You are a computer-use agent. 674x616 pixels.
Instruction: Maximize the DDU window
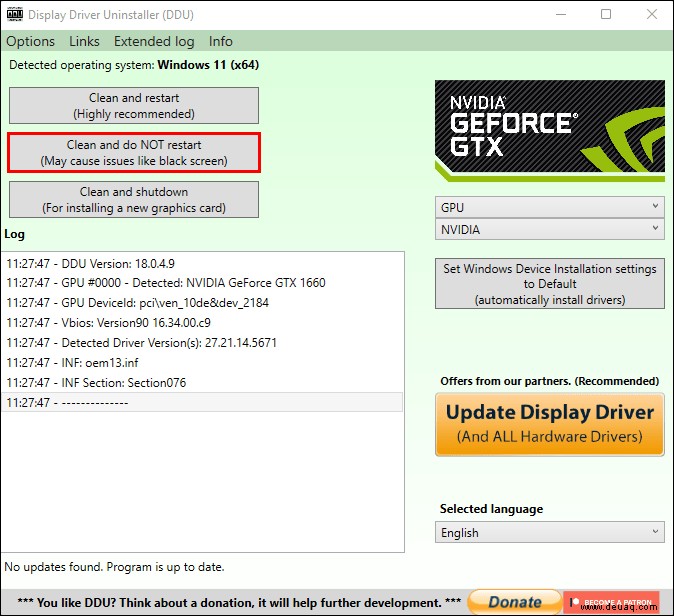606,14
